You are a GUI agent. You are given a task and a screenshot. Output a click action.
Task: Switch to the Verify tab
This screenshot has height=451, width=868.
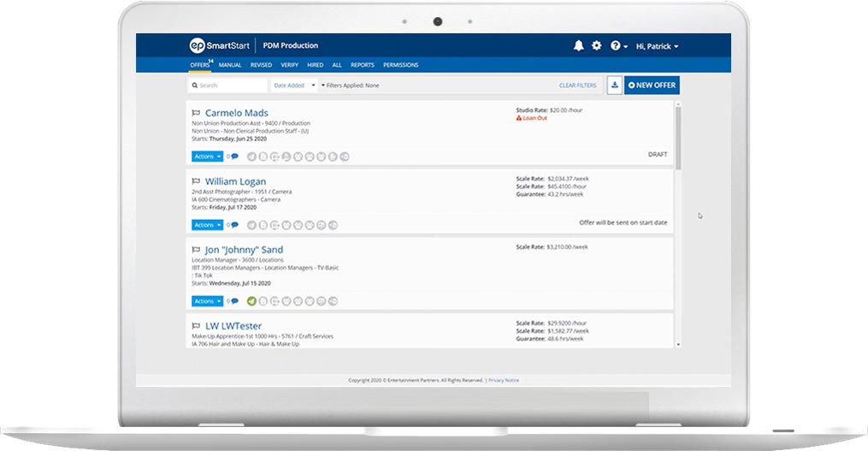pos(290,65)
